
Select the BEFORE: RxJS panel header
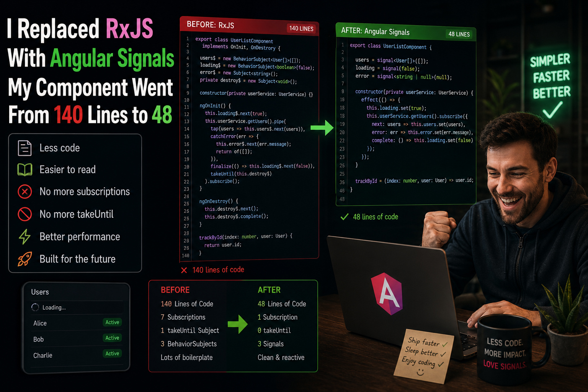(x=249, y=26)
